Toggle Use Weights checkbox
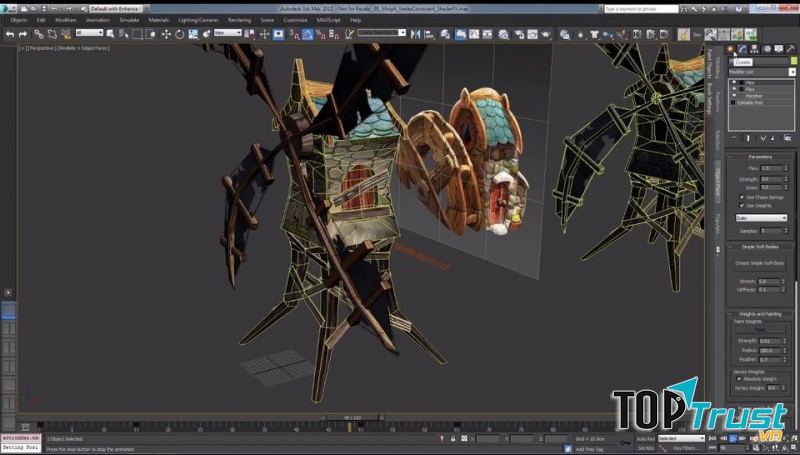Image resolution: width=800 pixels, height=455 pixels. pyautogui.click(x=741, y=206)
